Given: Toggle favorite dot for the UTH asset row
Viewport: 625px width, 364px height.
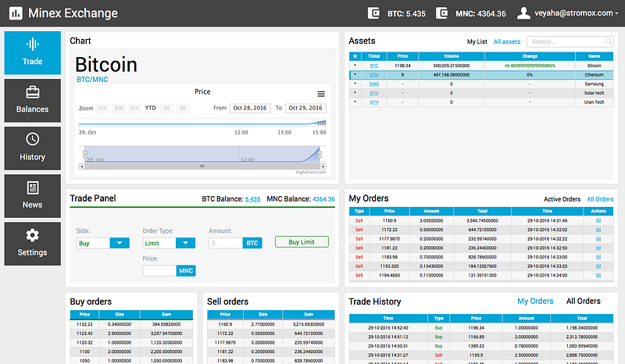Looking at the screenshot, I should 355,102.
